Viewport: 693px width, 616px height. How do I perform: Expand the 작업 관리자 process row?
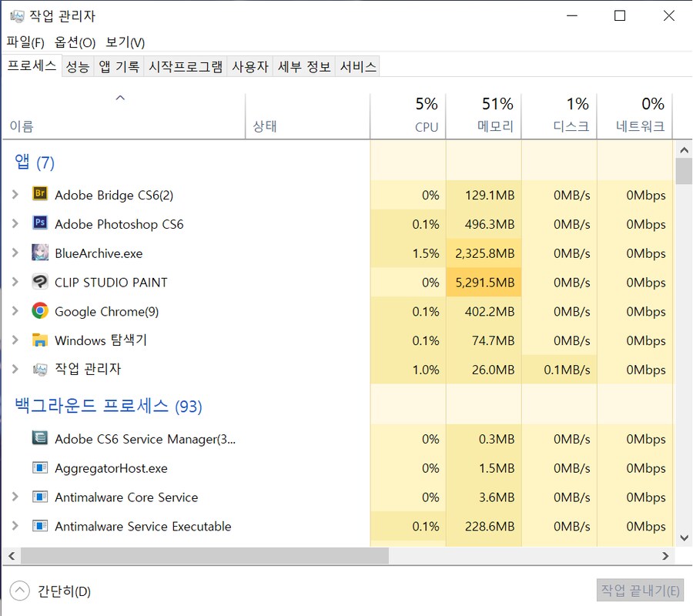coord(15,369)
